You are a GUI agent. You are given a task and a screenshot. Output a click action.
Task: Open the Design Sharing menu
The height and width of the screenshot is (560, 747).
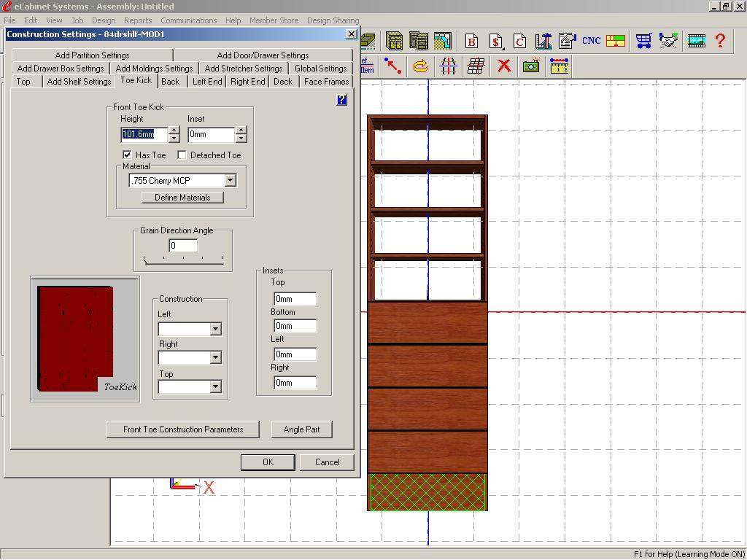333,20
